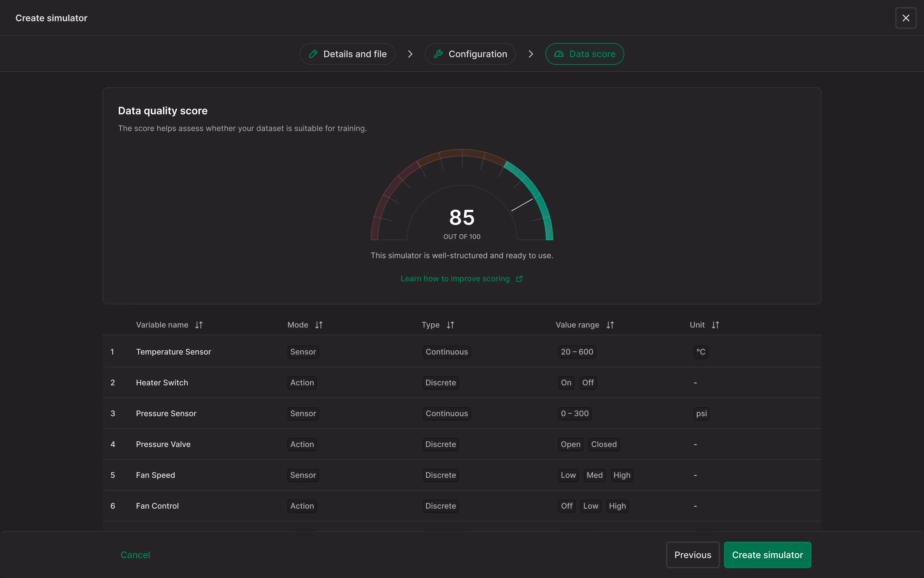Click the pencil icon in Details and file step
The image size is (924, 578).
point(313,54)
